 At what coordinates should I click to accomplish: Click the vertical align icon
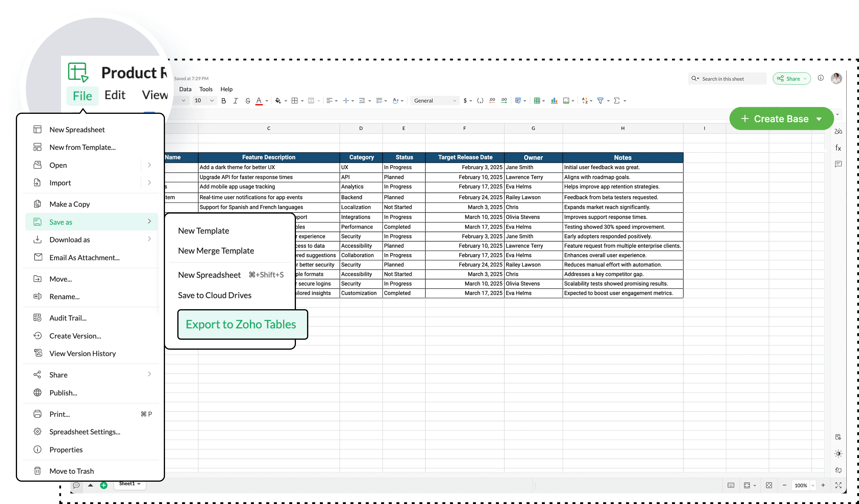(346, 101)
